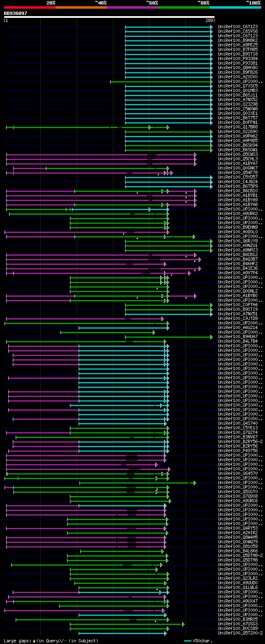Click the UniRef100_Q4S740 label
Screen dimensions: 265x644
click(x=238, y=423)
